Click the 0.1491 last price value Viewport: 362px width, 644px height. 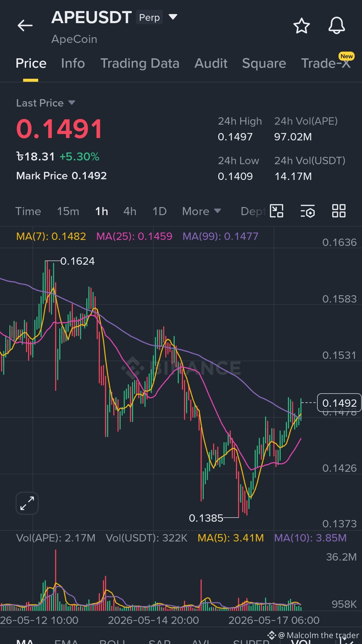pyautogui.click(x=59, y=129)
